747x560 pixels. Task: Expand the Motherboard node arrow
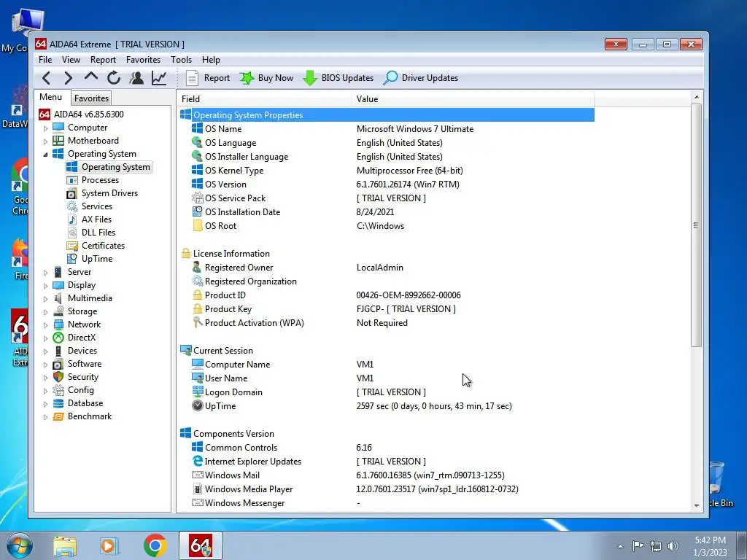tap(45, 141)
